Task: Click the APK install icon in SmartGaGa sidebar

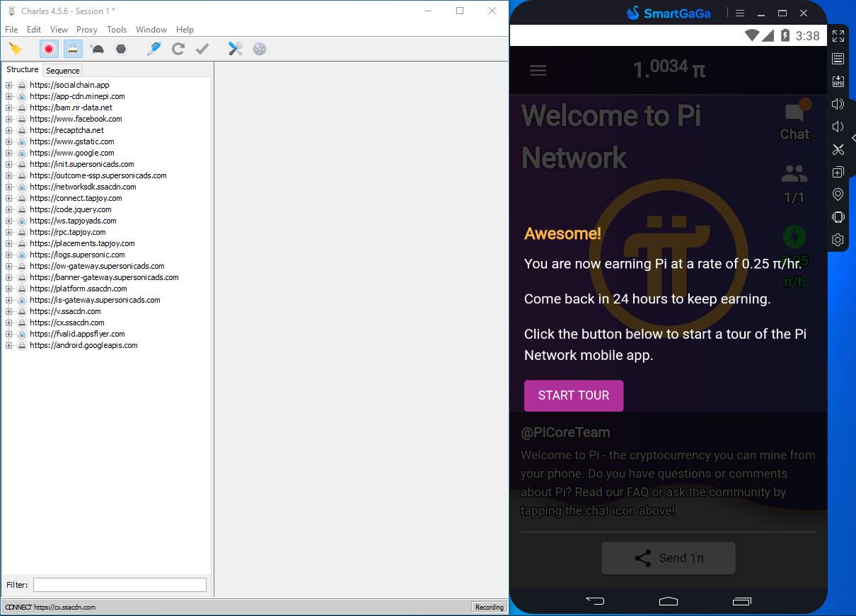Action: pos(838,81)
